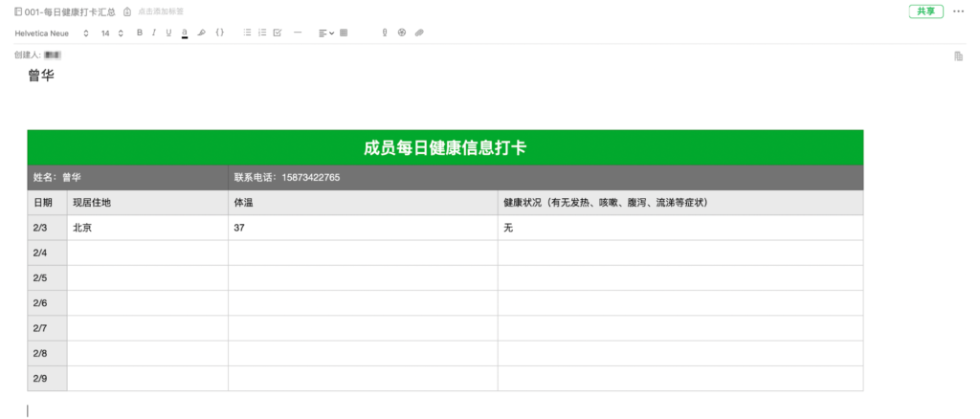
Task: Toggle italic text formatting
Action: tap(154, 33)
